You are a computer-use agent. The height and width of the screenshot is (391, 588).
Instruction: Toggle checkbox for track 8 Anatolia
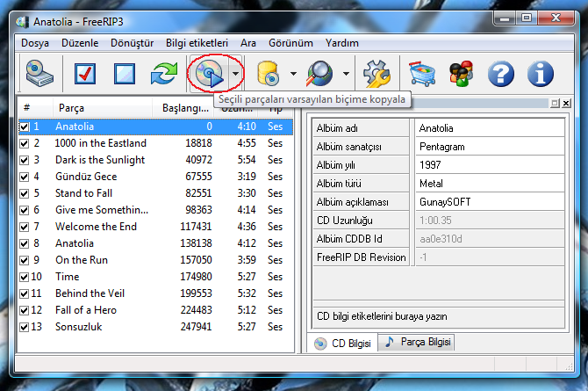tap(25, 243)
